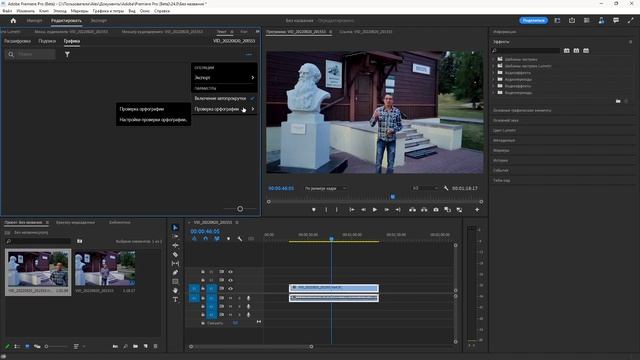The height and width of the screenshot is (360, 640).
Task: Toggle lock on the V3 track
Action: click(203, 271)
